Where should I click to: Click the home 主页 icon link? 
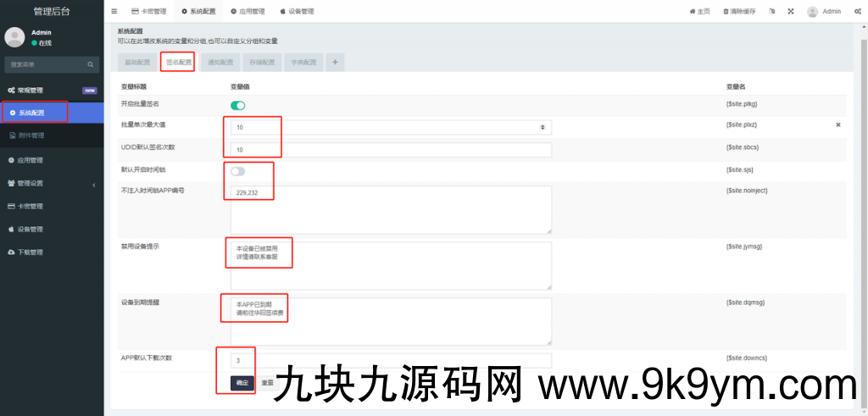tap(699, 11)
